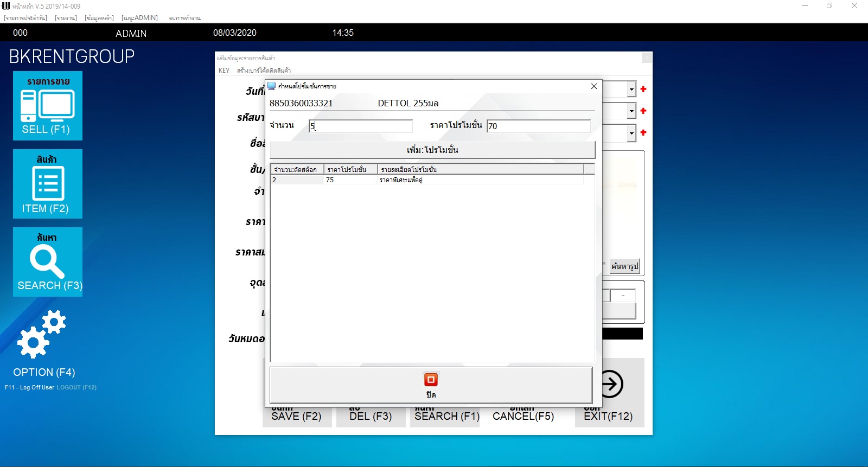The height and width of the screenshot is (467, 868).
Task: Click DEL (F3) button
Action: pos(371,416)
